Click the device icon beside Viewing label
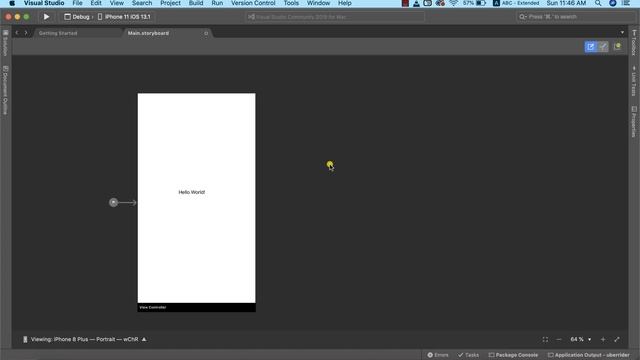Screen dimensions: 640x360 pyautogui.click(x=25, y=339)
